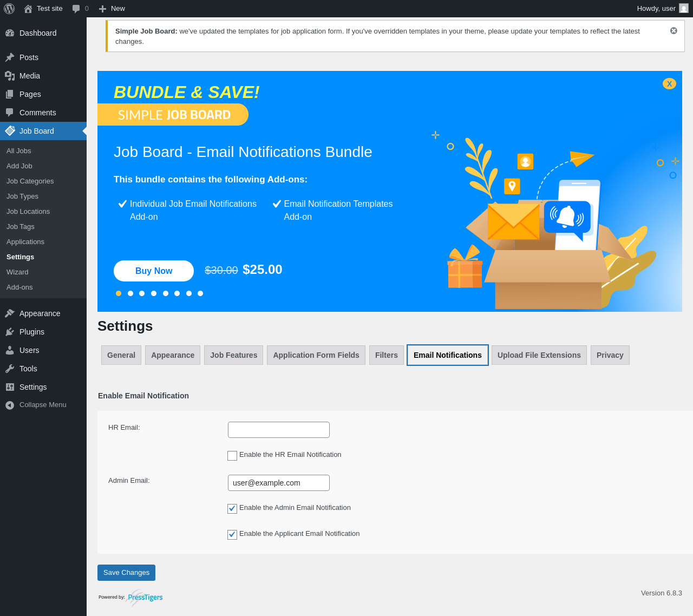Enable the HR Email Notification checkbox
This screenshot has width=693, height=616.
click(x=232, y=456)
